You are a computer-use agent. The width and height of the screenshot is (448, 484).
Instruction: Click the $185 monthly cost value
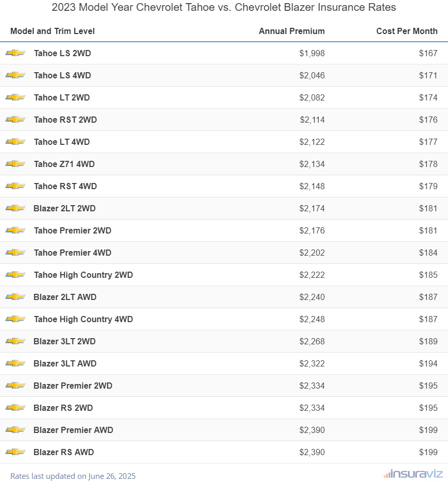coord(428,275)
